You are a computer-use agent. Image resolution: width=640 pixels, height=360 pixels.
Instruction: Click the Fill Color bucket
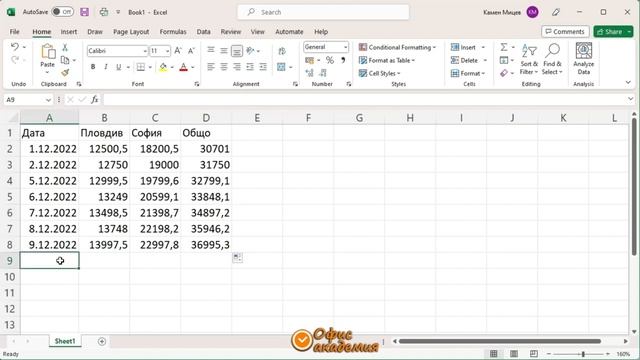click(163, 67)
